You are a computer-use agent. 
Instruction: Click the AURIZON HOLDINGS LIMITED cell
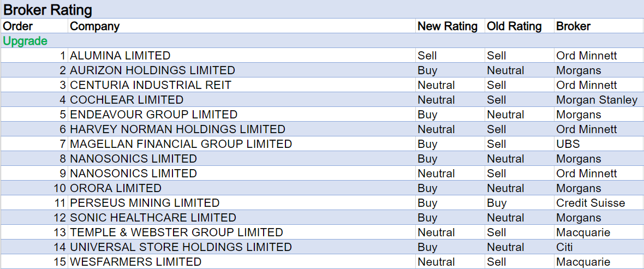coord(152,70)
